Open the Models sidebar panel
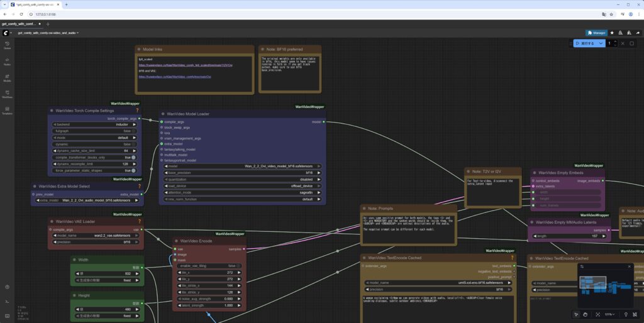 (7, 78)
